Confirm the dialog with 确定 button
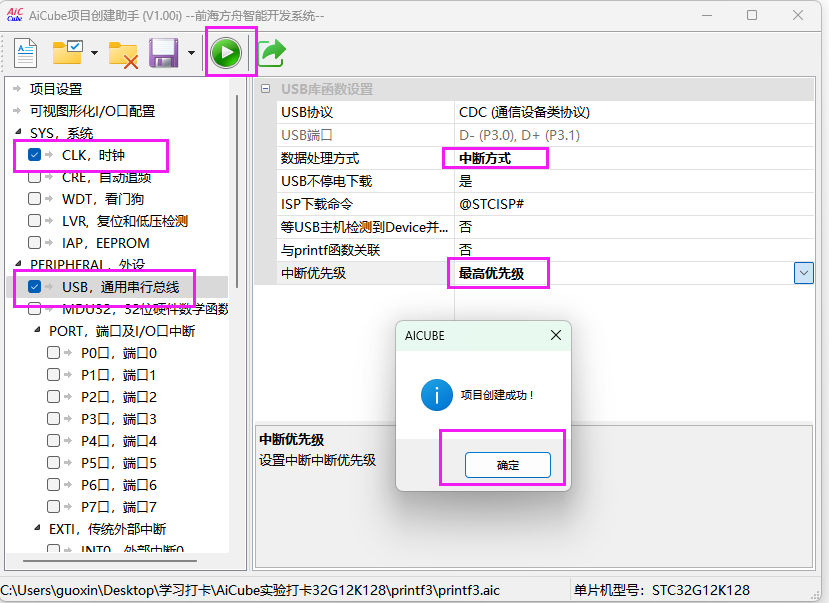Screen dimensions: 829x603 tap(508, 465)
